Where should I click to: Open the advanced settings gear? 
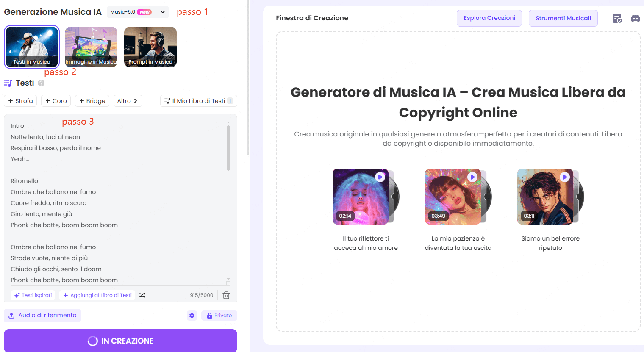click(192, 315)
